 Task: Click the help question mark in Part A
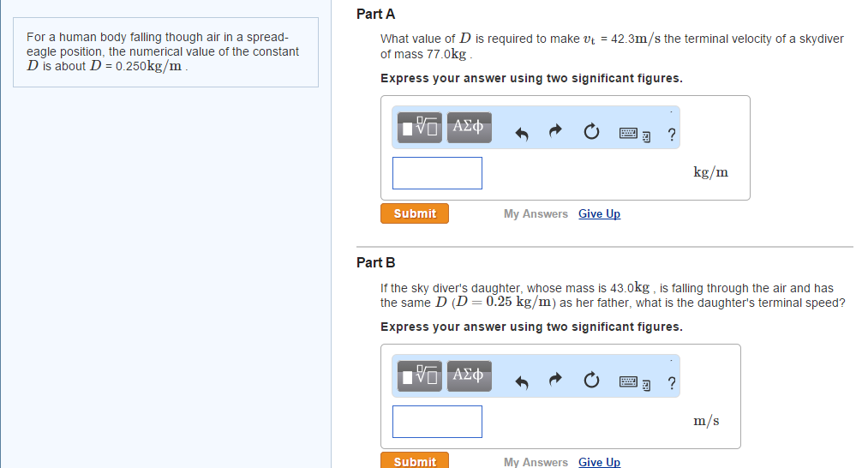[x=671, y=134]
